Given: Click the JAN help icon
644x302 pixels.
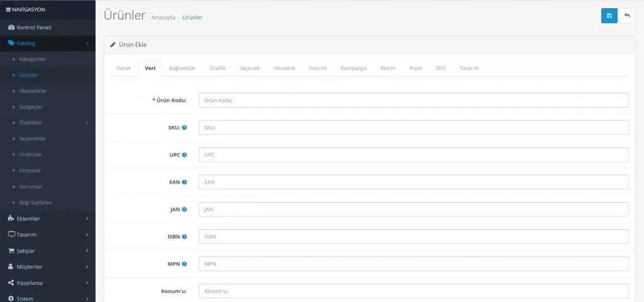Looking at the screenshot, I should [184, 209].
